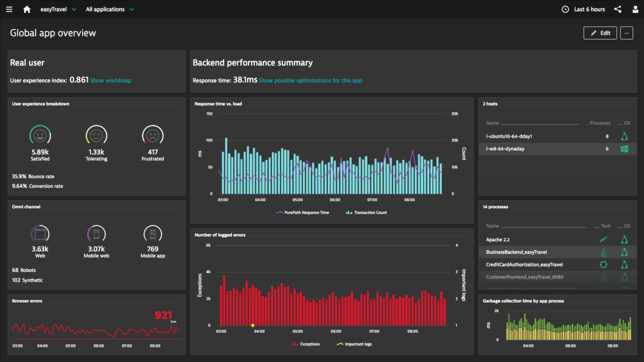Select the Apache feather tech icon

604,239
